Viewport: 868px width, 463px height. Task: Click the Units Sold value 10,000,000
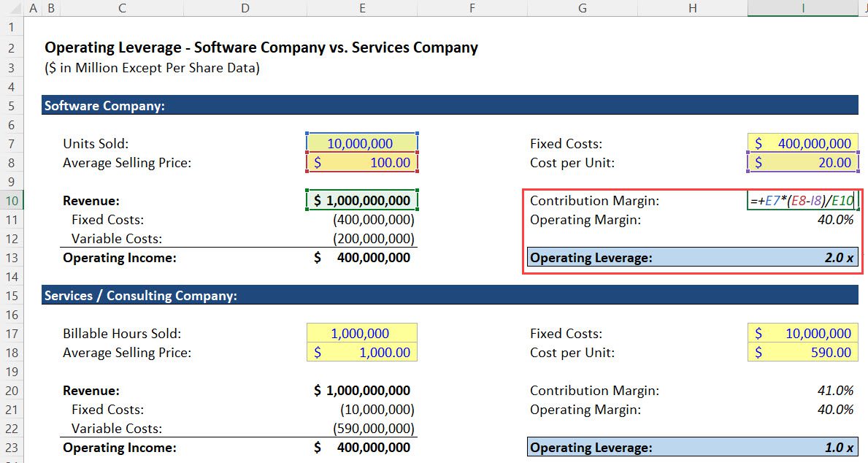point(362,143)
